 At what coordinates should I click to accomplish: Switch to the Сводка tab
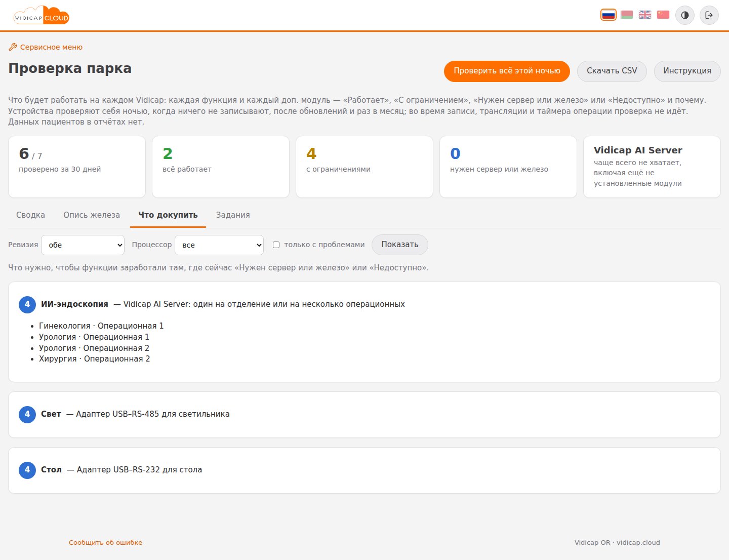30,215
